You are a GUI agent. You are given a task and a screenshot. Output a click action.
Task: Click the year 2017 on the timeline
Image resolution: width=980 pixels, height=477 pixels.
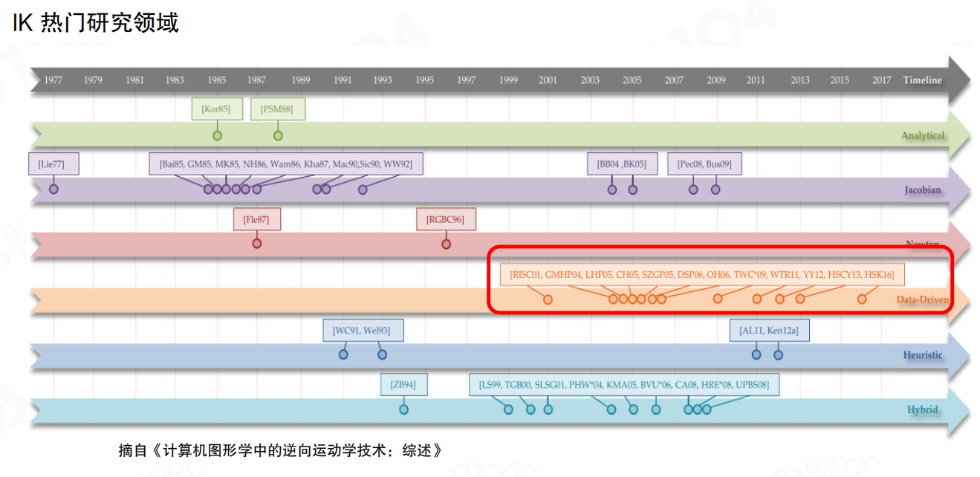pos(881,80)
